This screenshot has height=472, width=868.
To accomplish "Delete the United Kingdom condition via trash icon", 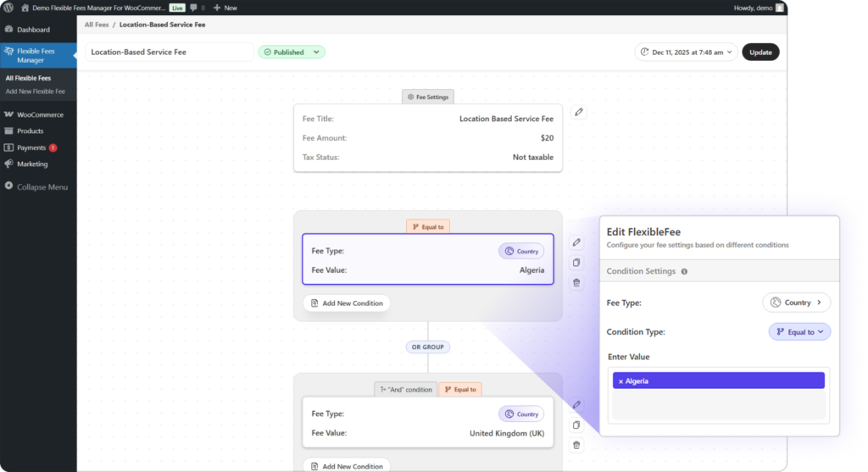I will [576, 445].
